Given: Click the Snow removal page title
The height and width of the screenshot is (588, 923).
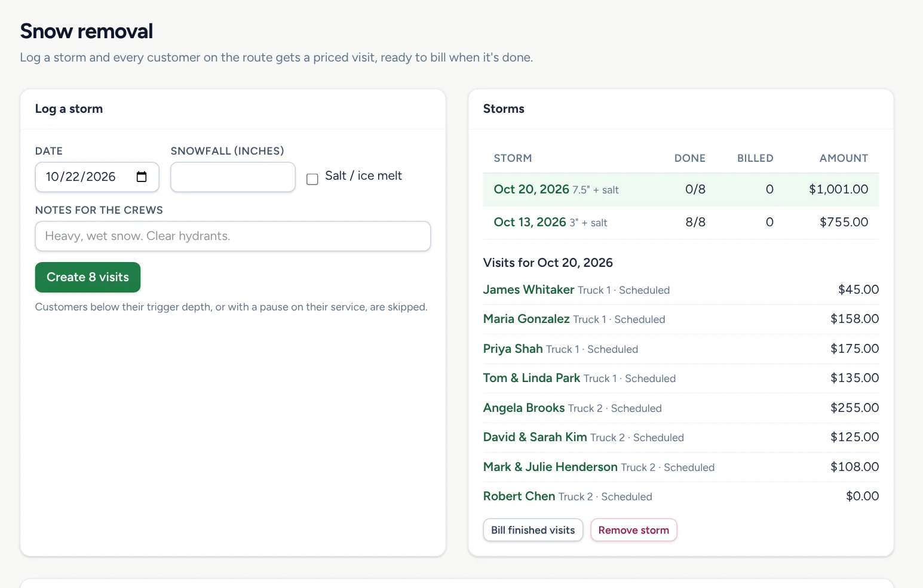Looking at the screenshot, I should [87, 31].
